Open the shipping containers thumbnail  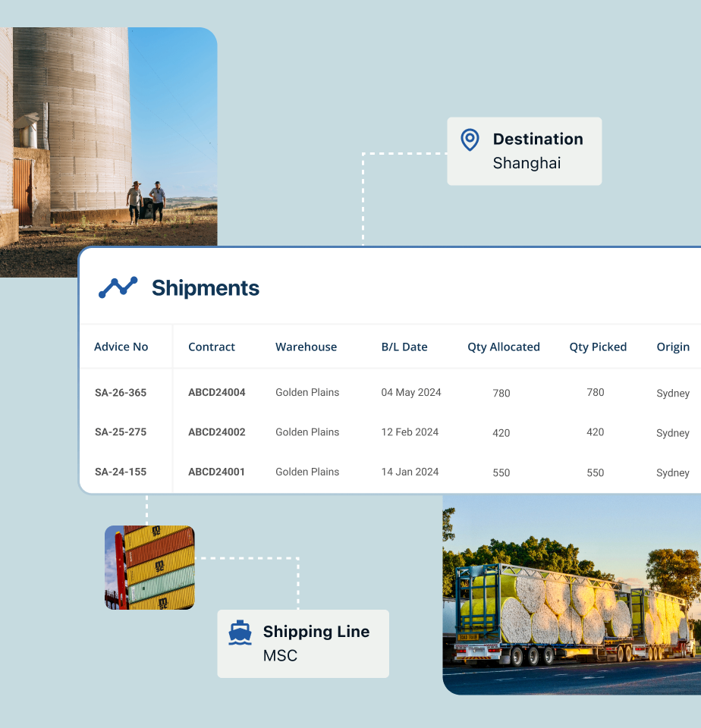[x=149, y=567]
